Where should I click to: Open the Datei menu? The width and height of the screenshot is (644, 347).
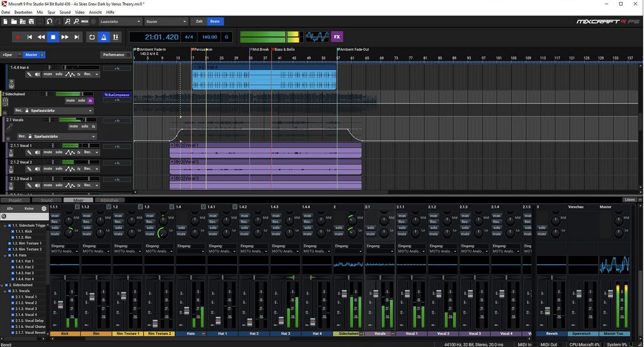(x=6, y=12)
